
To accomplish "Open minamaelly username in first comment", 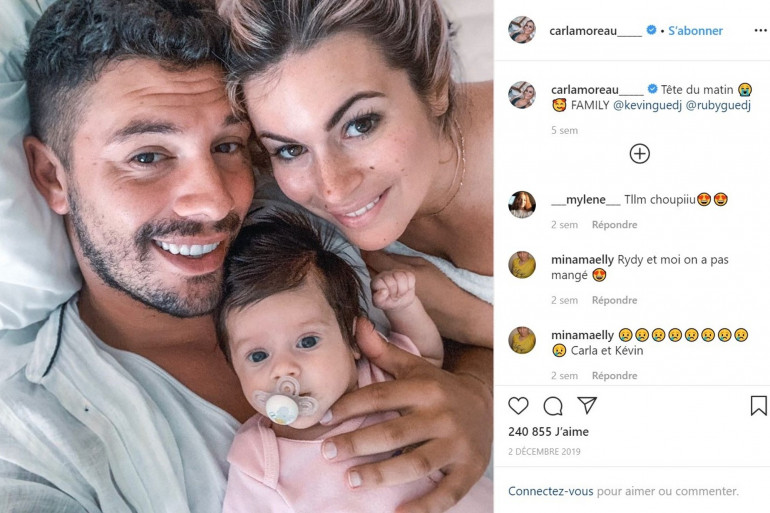I will click(x=582, y=260).
